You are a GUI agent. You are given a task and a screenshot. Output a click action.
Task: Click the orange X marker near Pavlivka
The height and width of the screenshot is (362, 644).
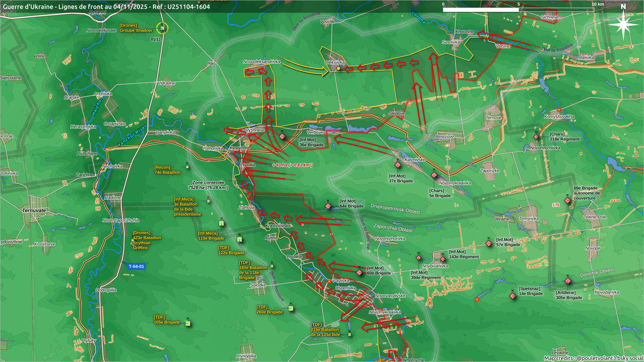329,282
